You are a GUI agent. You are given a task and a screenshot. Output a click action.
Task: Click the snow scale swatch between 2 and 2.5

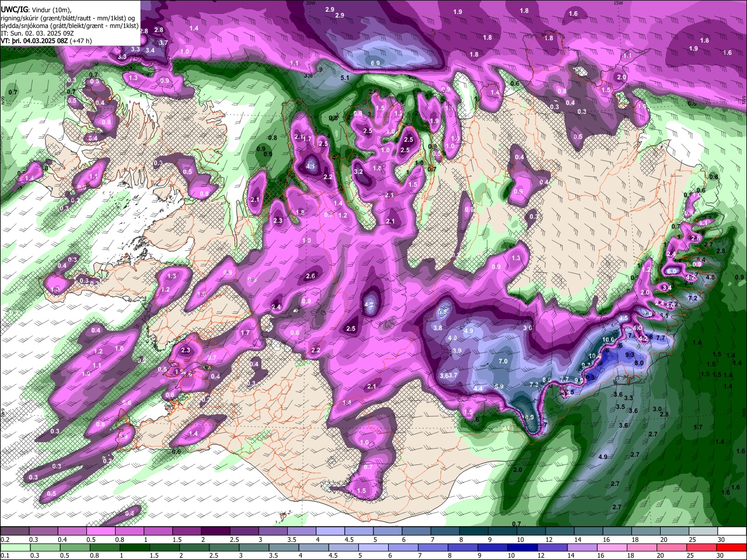coord(215,531)
